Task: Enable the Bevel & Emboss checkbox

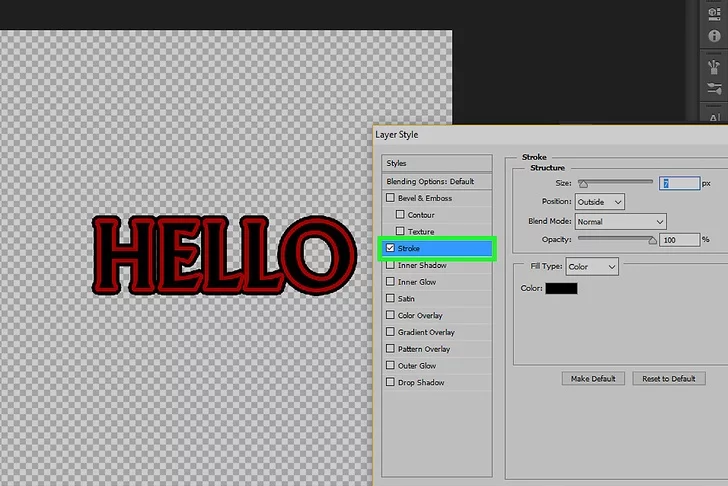Action: pos(391,199)
